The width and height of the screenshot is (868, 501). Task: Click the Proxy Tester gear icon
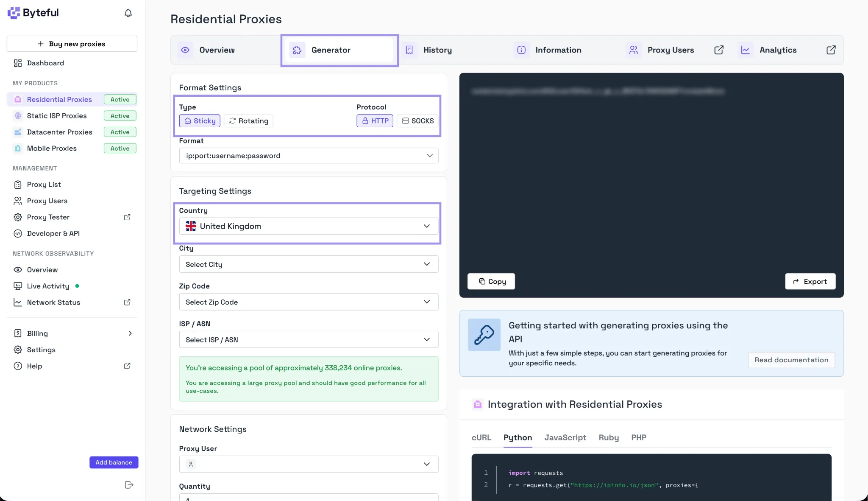tap(18, 217)
